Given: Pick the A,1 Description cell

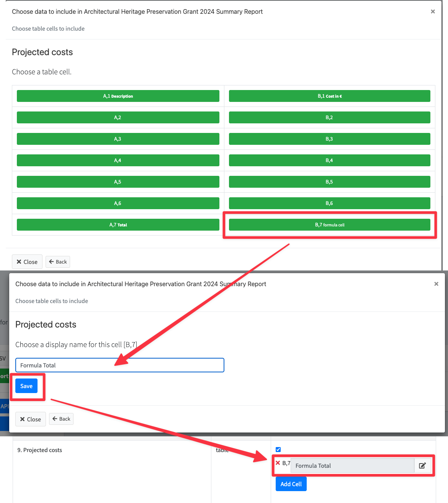Looking at the screenshot, I should tap(118, 96).
